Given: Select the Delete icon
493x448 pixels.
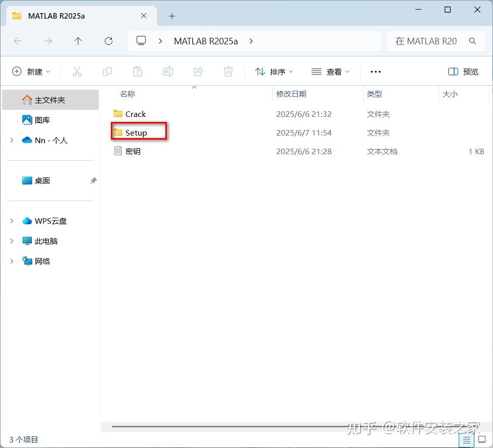Looking at the screenshot, I should [228, 72].
